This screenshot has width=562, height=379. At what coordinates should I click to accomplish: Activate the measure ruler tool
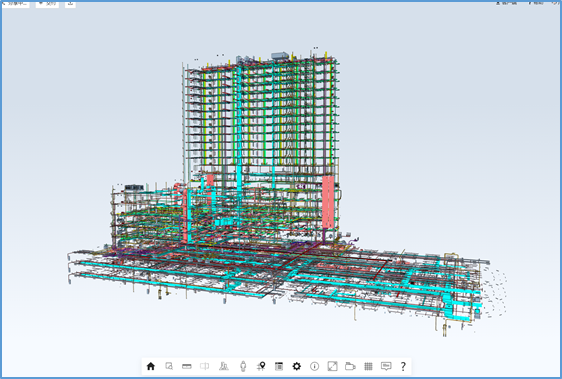187,366
